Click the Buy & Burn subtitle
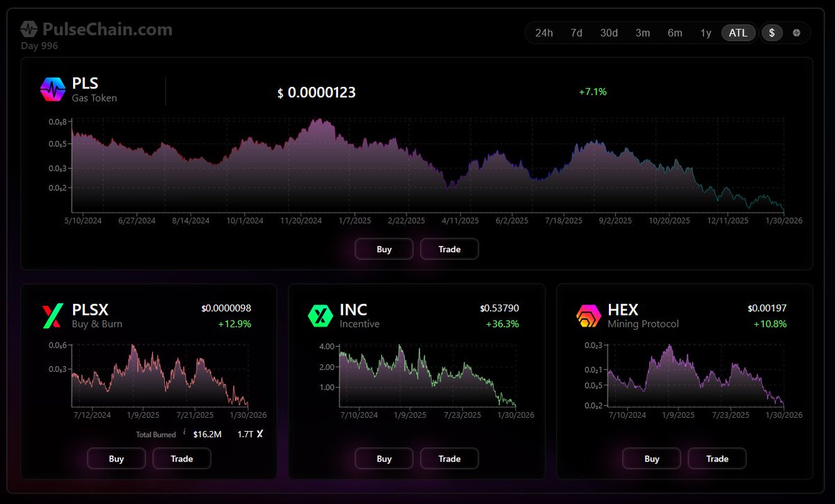835x504 pixels. 97,324
